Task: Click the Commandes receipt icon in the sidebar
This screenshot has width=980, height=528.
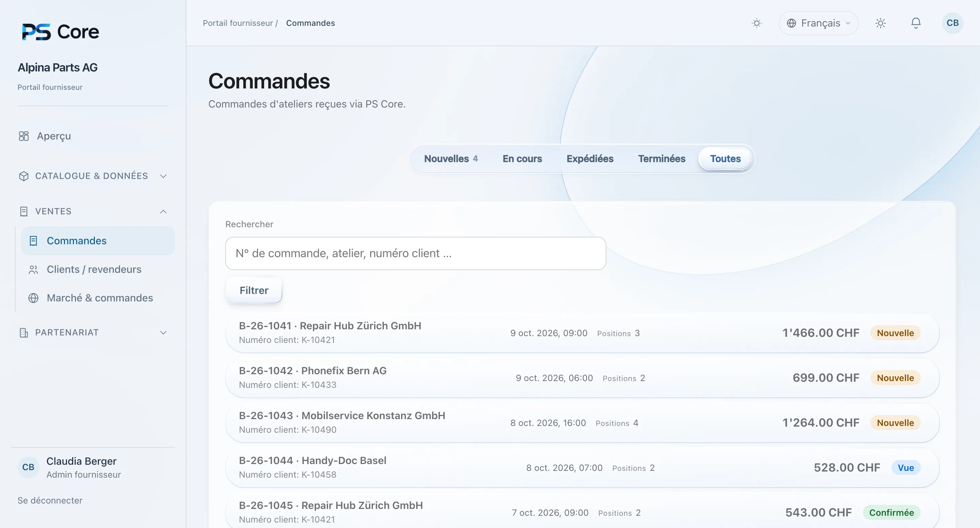Action: click(x=33, y=241)
